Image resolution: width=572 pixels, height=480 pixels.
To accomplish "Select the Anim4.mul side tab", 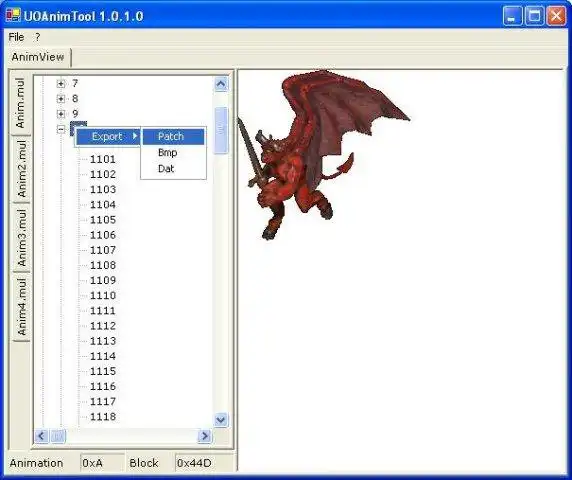I will pos(21,307).
